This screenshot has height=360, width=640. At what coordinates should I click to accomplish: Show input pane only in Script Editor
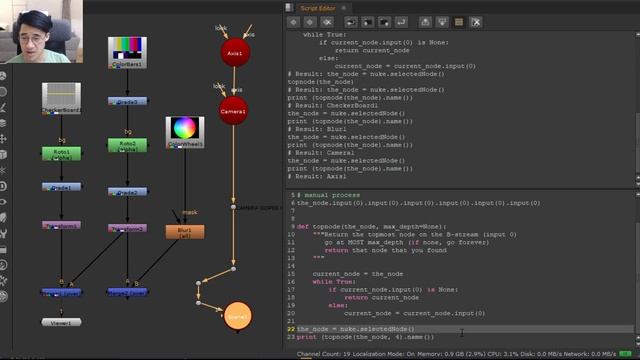[x=425, y=22]
